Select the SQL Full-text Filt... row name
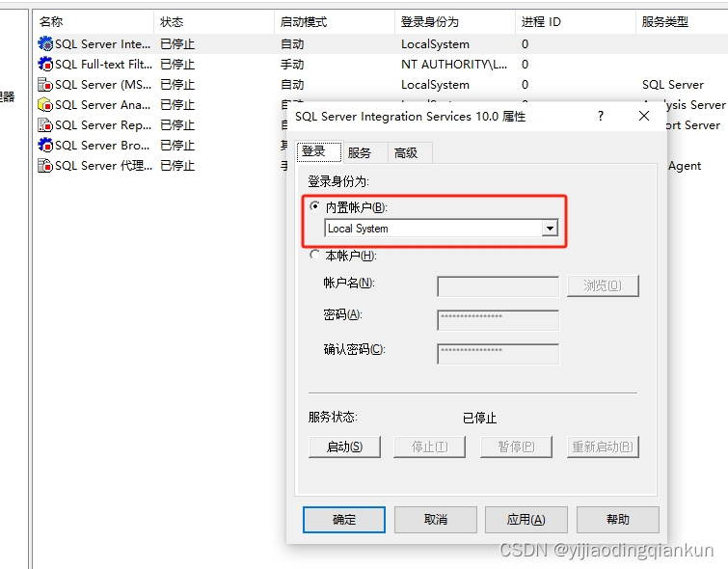The height and width of the screenshot is (569, 728). point(103,64)
